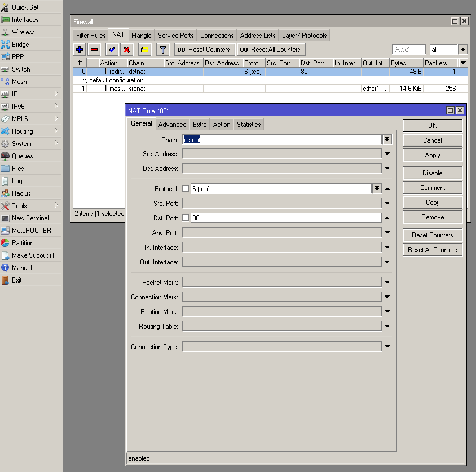Enable rule with blue checkmark icon
This screenshot has width=476, height=472.
pos(112,50)
